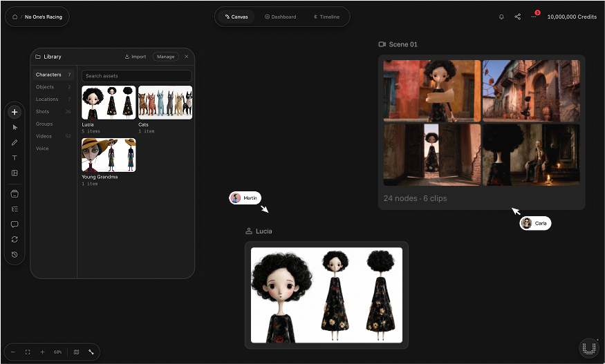Open the library box icon in toolbar
The width and height of the screenshot is (605, 364).
[x=15, y=193]
